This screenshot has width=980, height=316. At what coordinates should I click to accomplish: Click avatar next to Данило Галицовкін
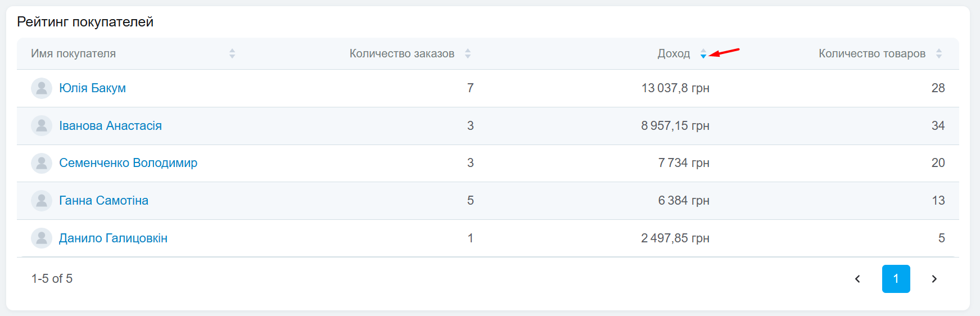(42, 238)
